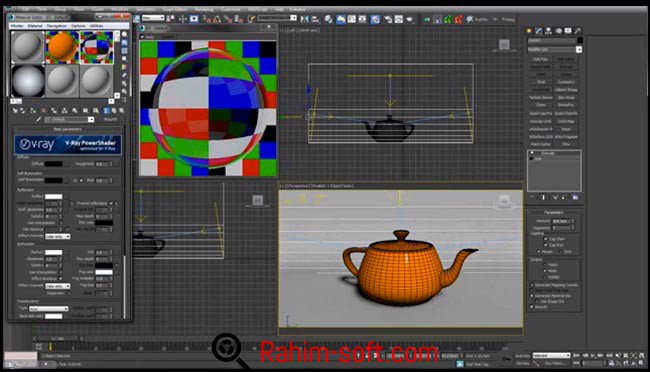The width and height of the screenshot is (650, 372).
Task: Click the Reset Map red X icon
Action: point(43,111)
